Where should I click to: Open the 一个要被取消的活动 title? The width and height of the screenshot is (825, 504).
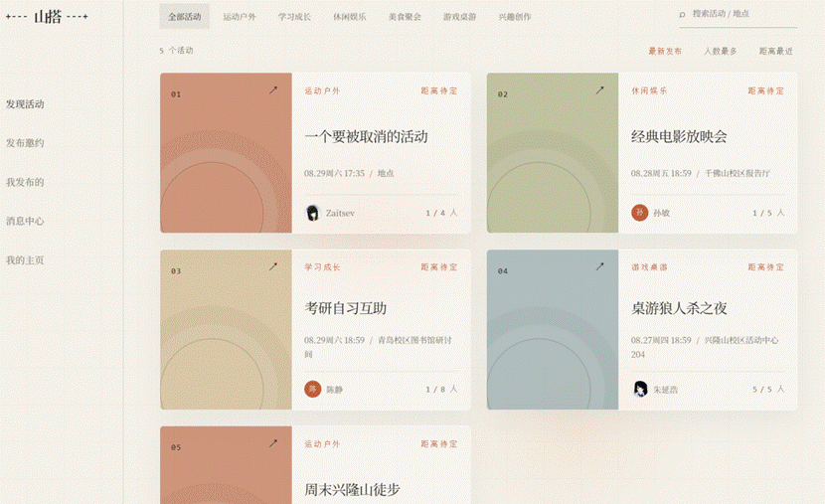(366, 137)
